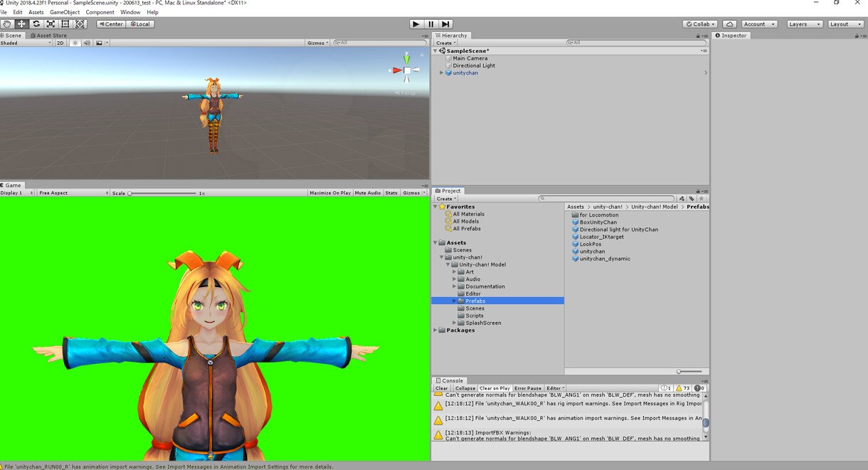Select All Prefabs favorite
The height and width of the screenshot is (470, 868).
click(467, 229)
